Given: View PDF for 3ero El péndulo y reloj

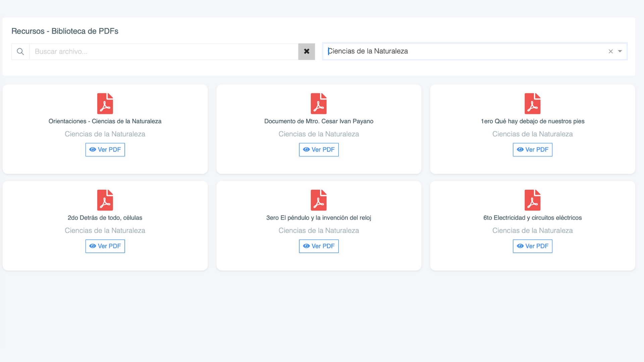Looking at the screenshot, I should coord(319,246).
